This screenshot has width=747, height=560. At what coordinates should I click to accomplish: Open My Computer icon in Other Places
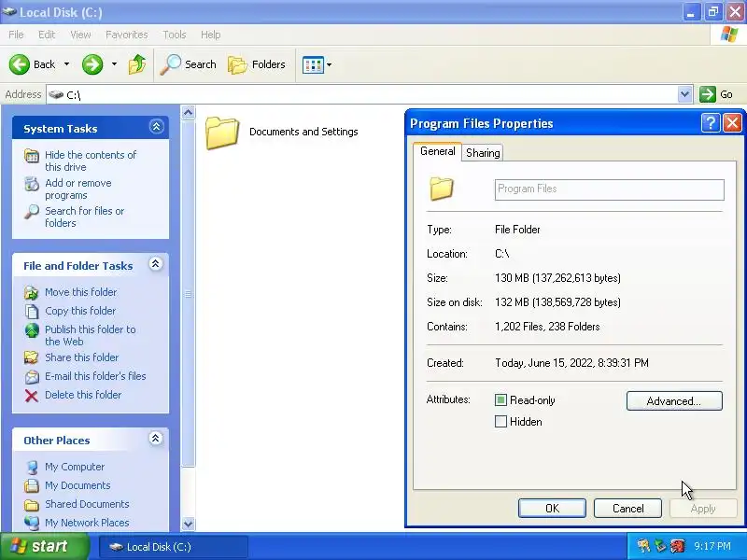tap(32, 468)
